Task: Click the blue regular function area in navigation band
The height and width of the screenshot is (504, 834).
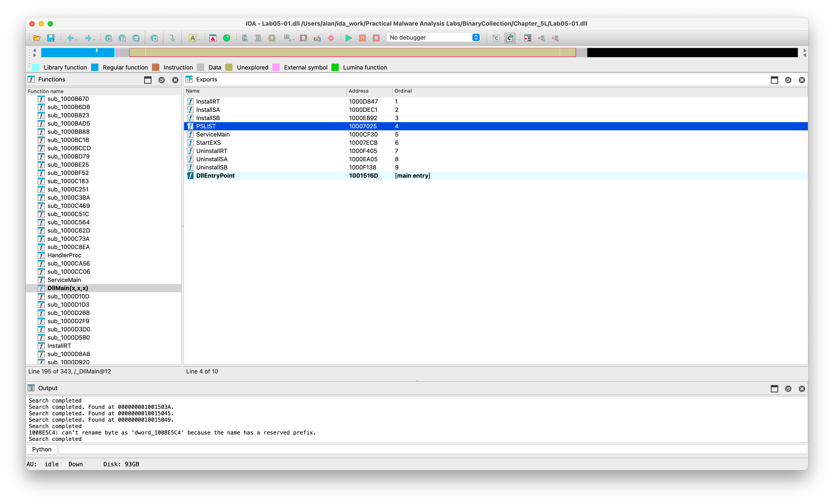Action: 78,52
